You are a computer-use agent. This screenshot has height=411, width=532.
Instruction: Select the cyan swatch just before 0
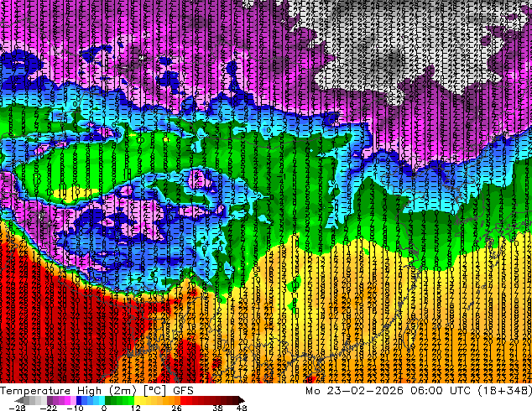[x=102, y=400]
